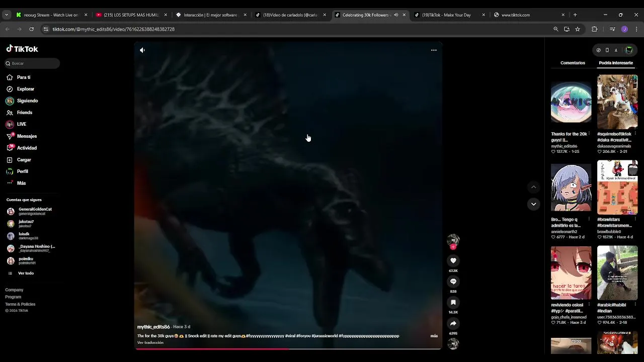Open the Chrome three-dot menu
644x362 pixels.
[x=636, y=29]
